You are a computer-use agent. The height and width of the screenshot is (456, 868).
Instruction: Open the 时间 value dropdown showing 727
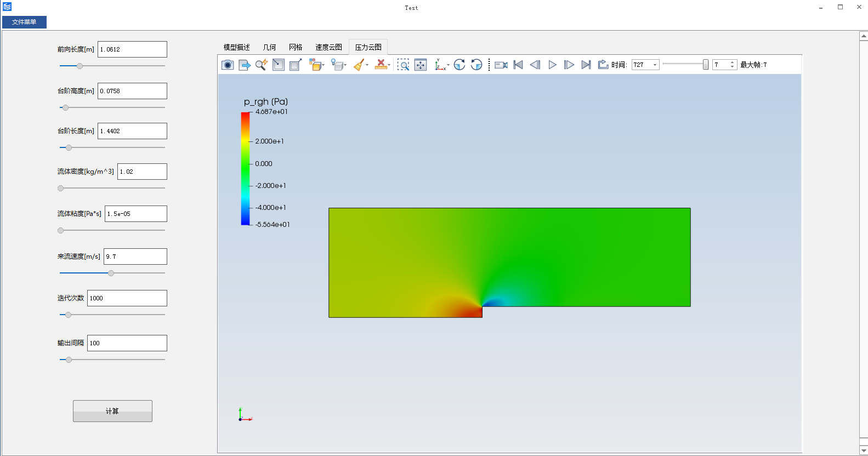(x=655, y=65)
